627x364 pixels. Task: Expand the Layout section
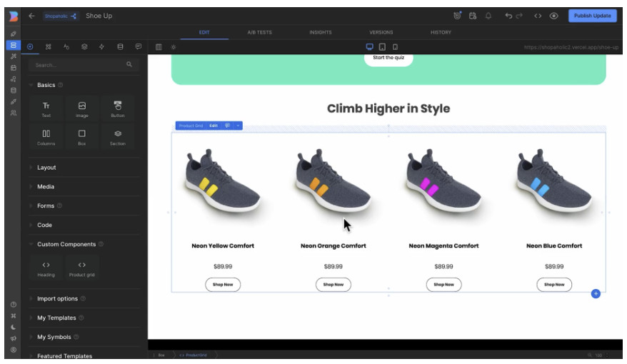click(x=46, y=168)
